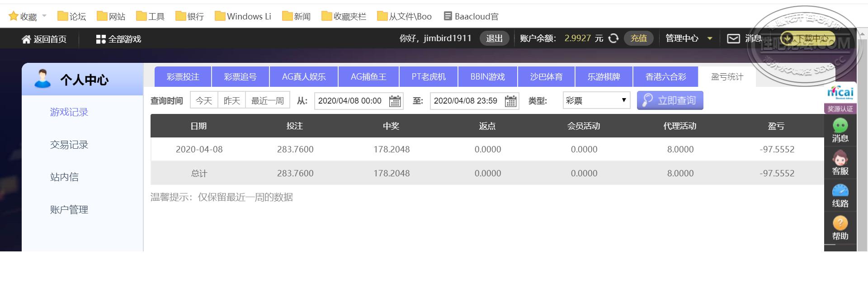Screen dimensions: 868x293
Task: Open the 类型 彩票 dropdown
Action: [596, 100]
